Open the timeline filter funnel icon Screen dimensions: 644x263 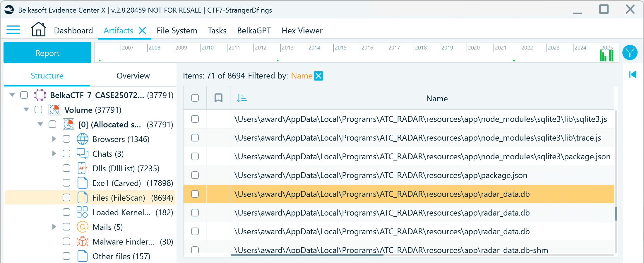pyautogui.click(x=630, y=52)
